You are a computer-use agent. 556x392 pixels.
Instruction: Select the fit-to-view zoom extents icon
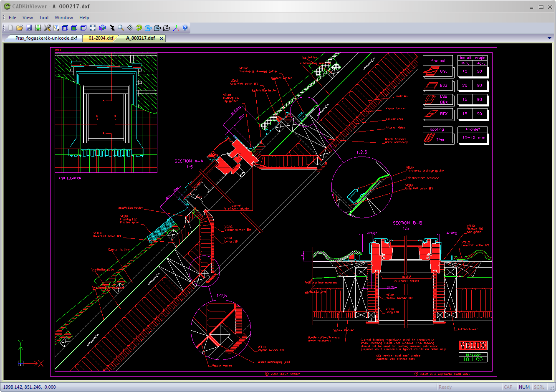click(x=93, y=28)
